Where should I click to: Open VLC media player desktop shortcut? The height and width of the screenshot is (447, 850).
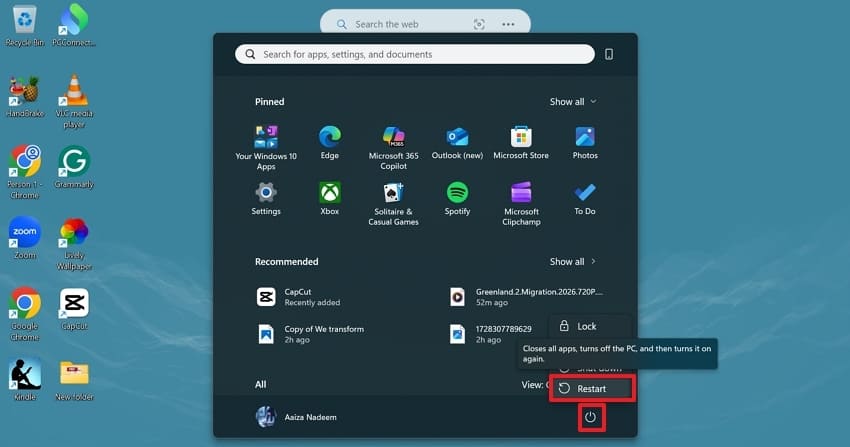(x=74, y=102)
